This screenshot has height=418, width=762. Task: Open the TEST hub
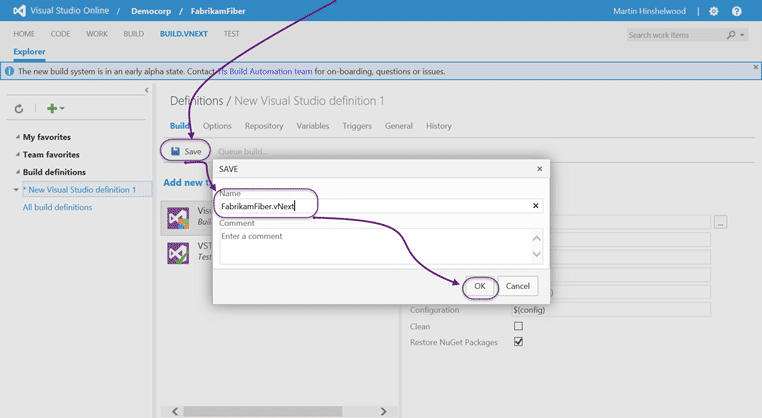tap(231, 34)
